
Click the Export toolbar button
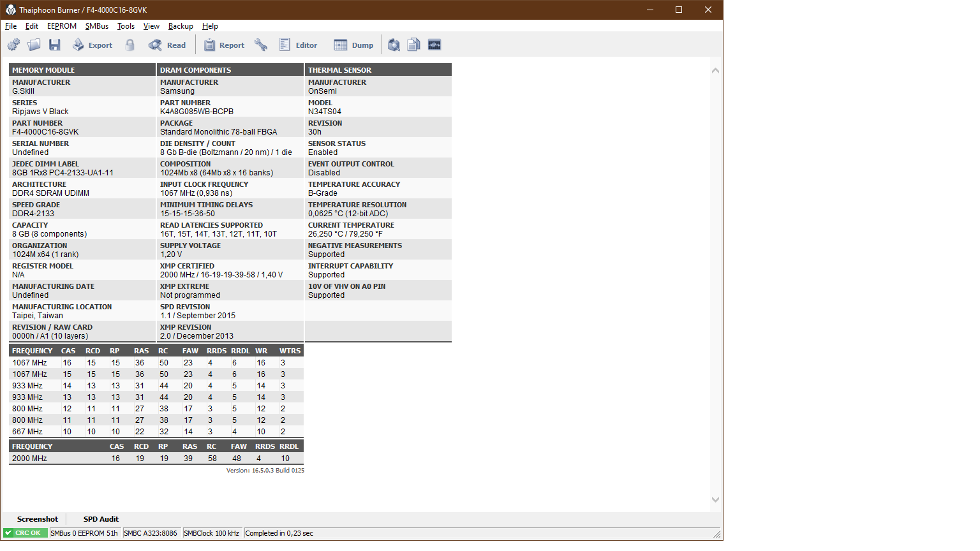tap(93, 45)
